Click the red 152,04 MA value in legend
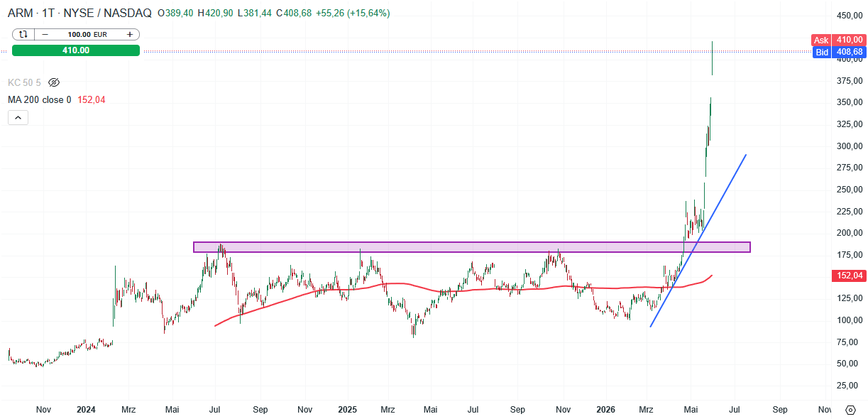Image resolution: width=868 pixels, height=419 pixels. 91,100
